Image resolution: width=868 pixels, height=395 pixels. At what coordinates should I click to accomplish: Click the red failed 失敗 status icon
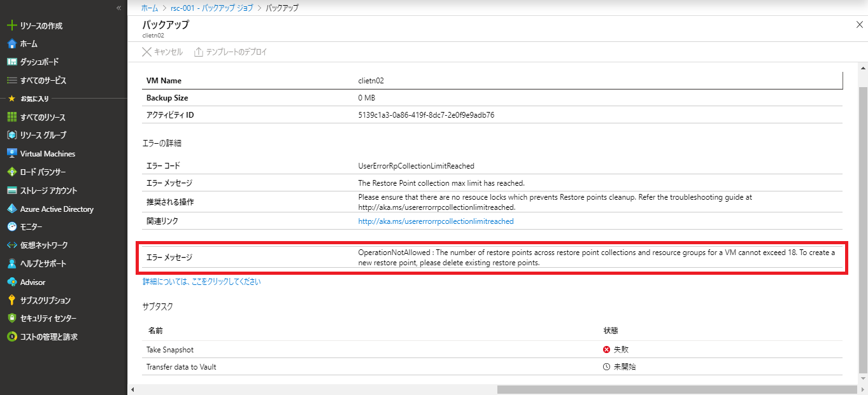[x=606, y=349]
